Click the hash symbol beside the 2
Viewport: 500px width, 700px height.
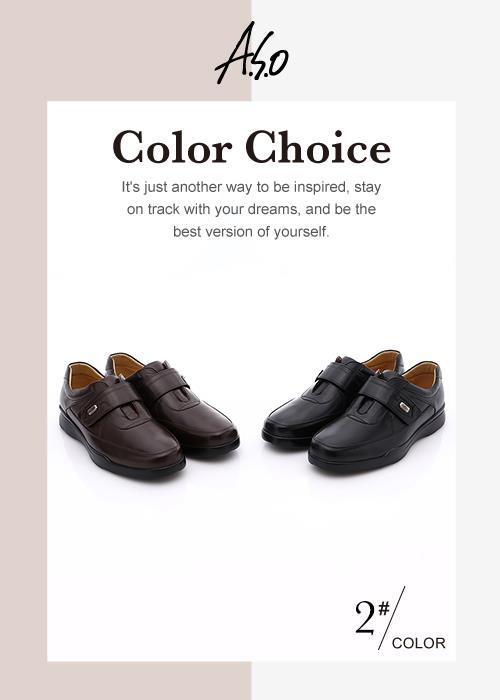[x=383, y=608]
